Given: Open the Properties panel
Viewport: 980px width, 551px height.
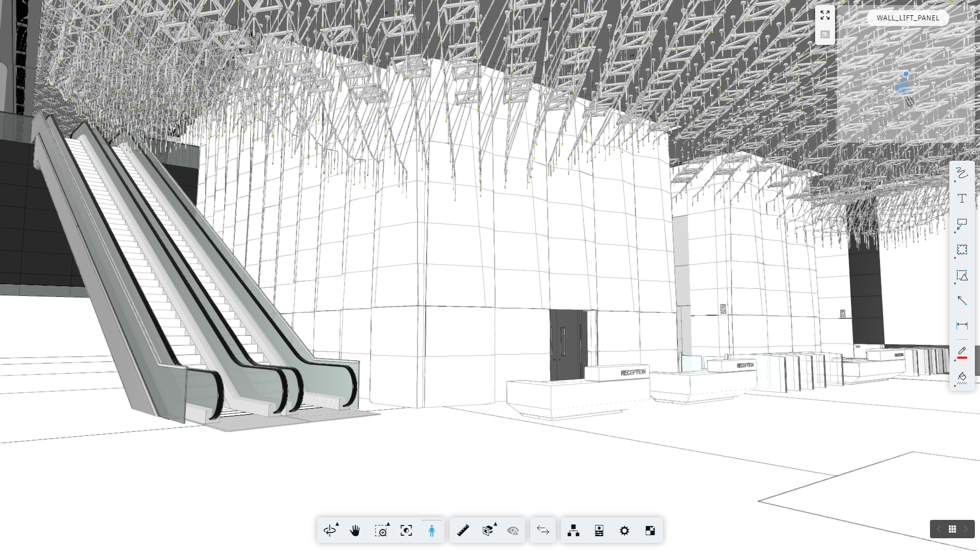Looking at the screenshot, I should (599, 531).
